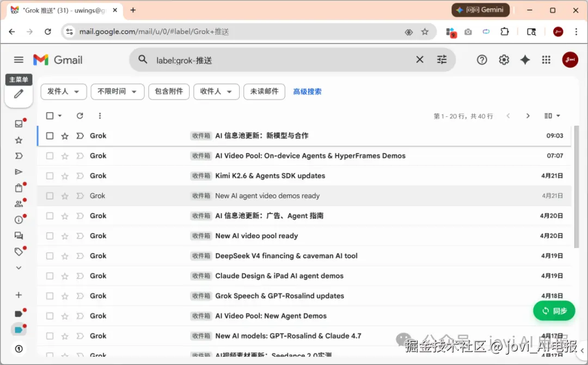Open the Updates info icon in sidebar
Viewport: 588px width, 365px height.
(19, 220)
